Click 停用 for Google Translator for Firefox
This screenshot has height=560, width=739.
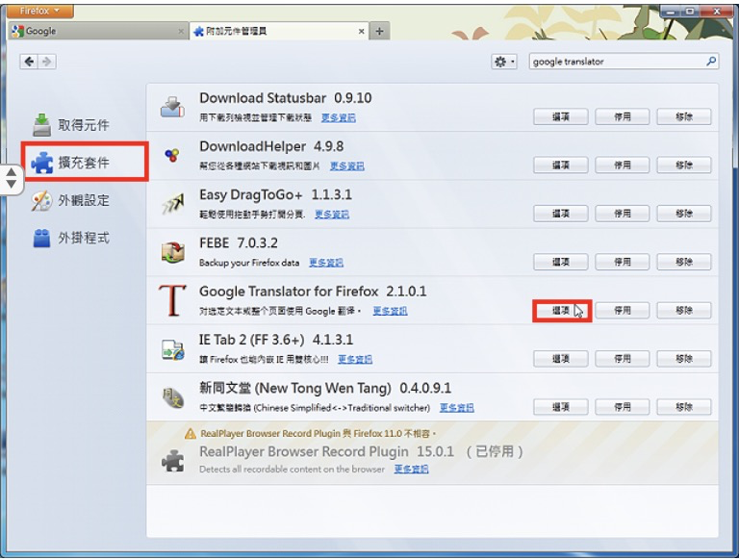coord(623,310)
